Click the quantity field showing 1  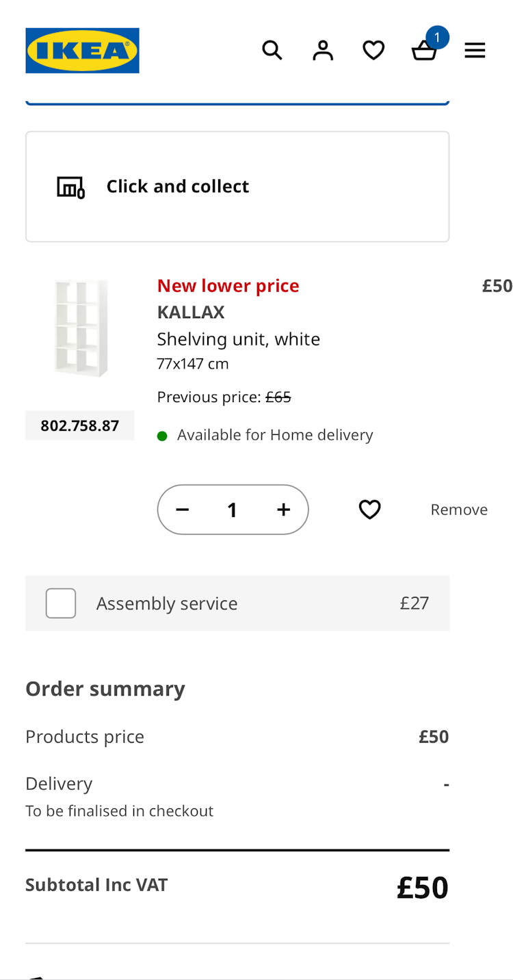[233, 509]
